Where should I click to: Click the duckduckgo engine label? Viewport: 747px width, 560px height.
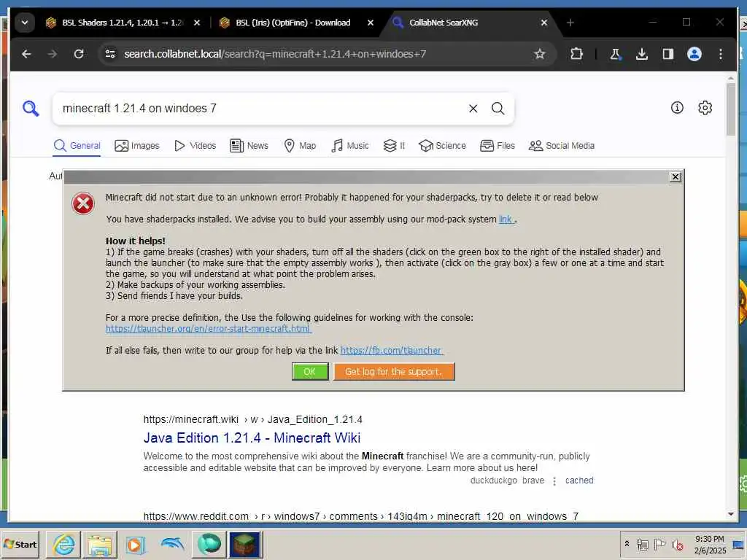494,481
